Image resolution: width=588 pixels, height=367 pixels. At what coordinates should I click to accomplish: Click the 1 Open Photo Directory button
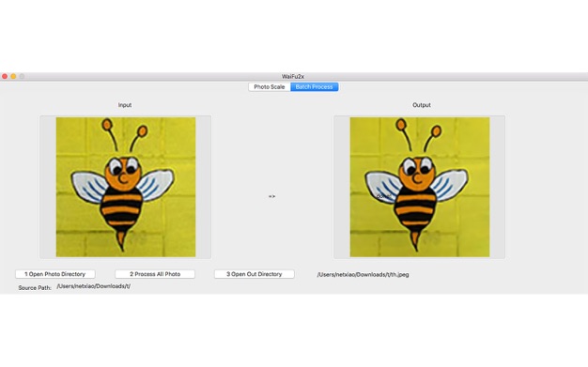tap(55, 274)
